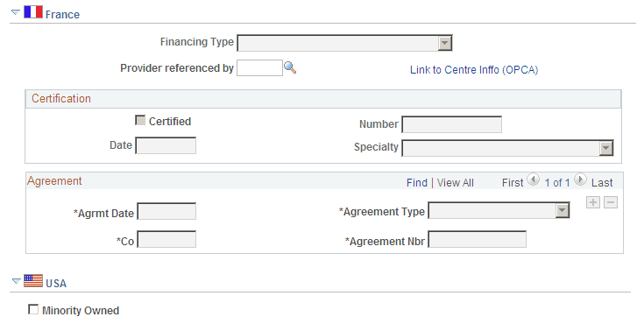Click the Agrmt Date input field
Viewport: 644px width, 324px height.
(166, 212)
